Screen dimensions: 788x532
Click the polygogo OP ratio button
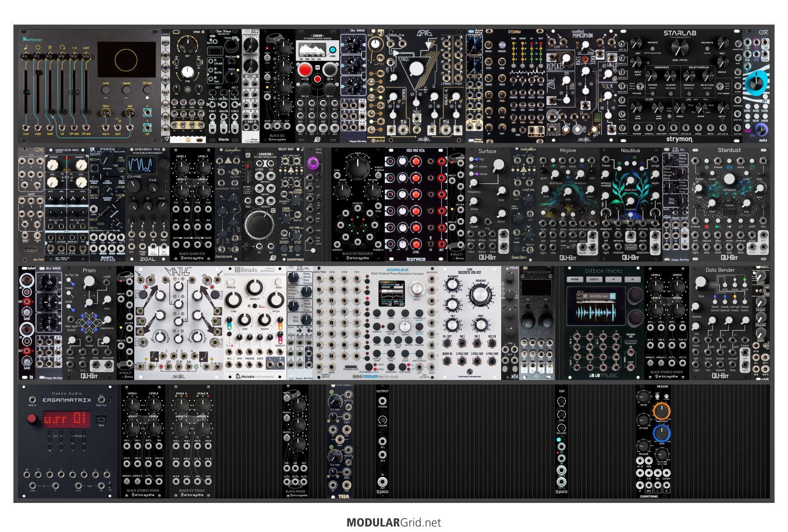147,90
